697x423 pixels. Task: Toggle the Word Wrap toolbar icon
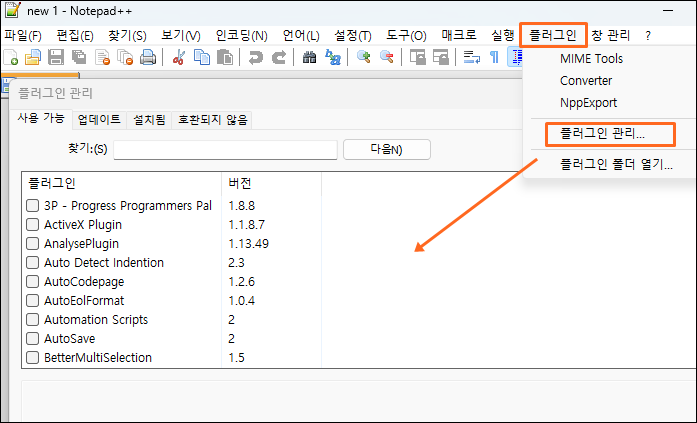(471, 57)
